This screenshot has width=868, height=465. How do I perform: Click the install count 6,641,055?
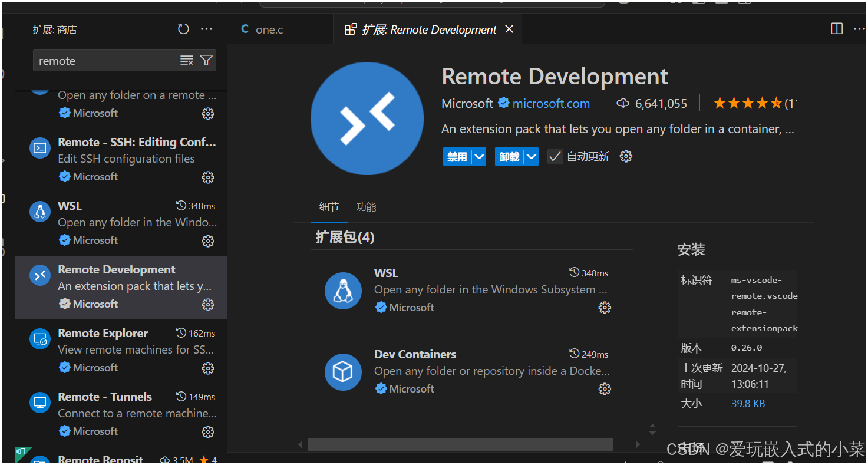652,104
